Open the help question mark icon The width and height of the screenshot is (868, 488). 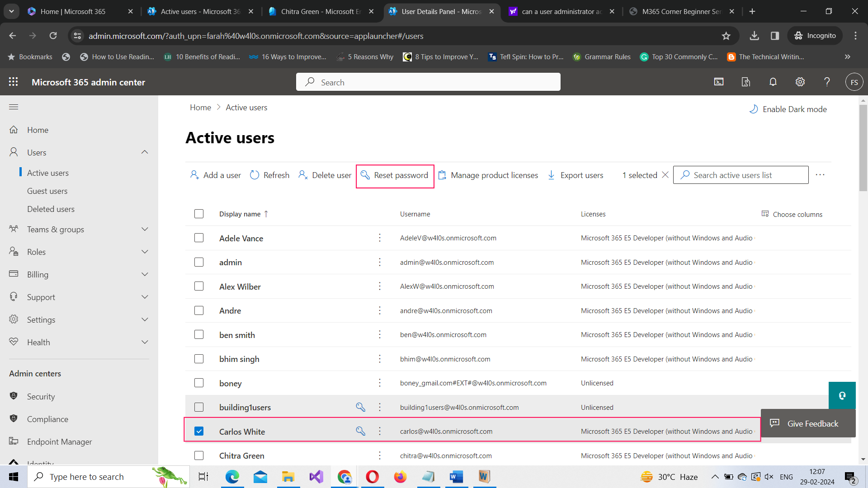coord(826,82)
